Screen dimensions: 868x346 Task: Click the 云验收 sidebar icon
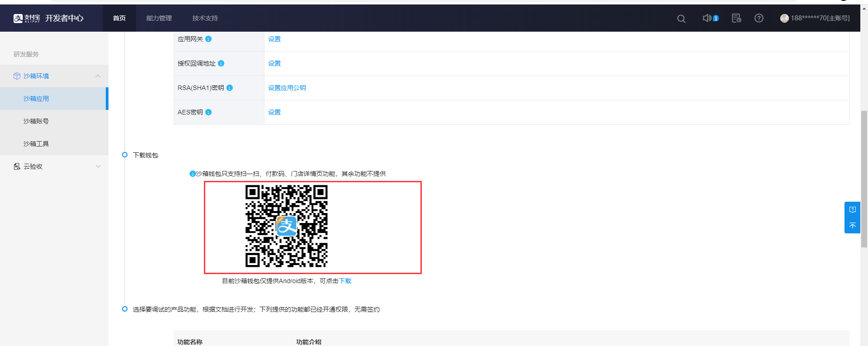[x=17, y=166]
